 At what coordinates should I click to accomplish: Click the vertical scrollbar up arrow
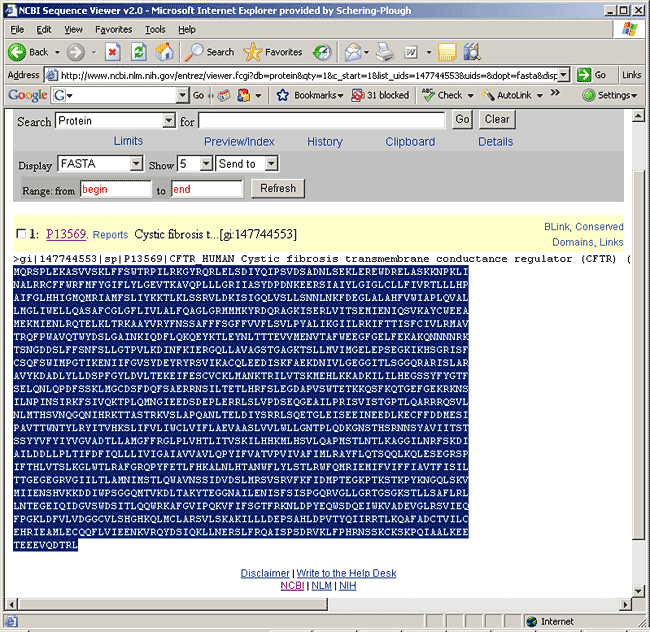click(638, 116)
